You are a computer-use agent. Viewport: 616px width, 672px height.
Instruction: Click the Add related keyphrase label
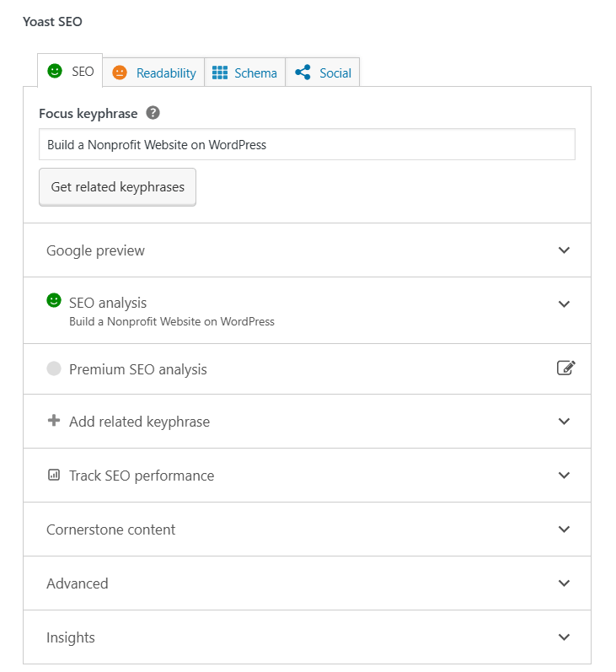pyautogui.click(x=140, y=422)
